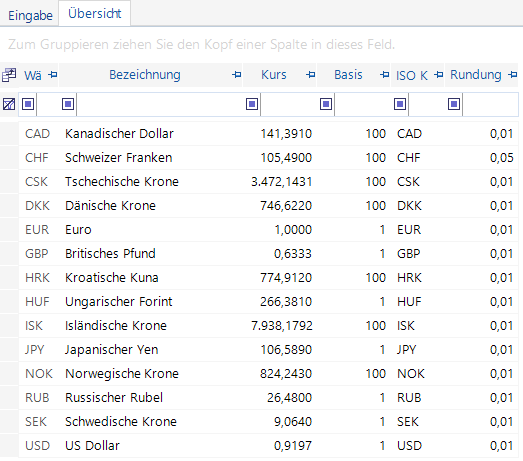The height and width of the screenshot is (461, 523).
Task: Sort by the Kurs column header
Action: click(x=274, y=75)
